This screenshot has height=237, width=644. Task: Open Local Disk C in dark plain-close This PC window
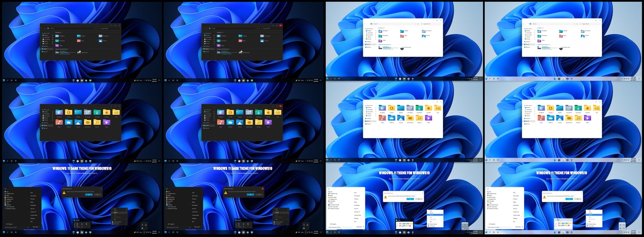65,52
